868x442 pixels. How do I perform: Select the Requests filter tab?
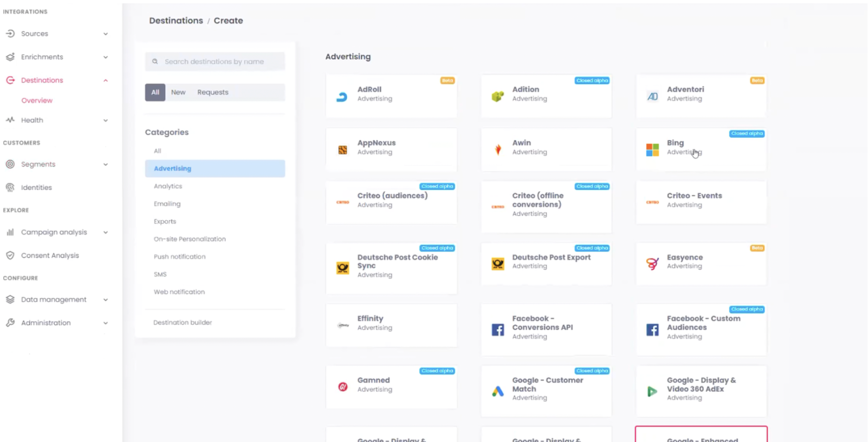(x=213, y=92)
